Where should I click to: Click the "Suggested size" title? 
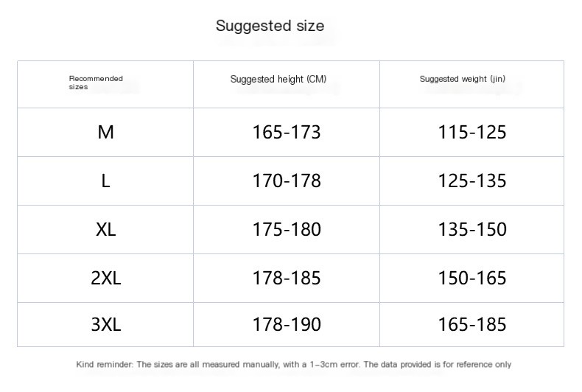[x=270, y=26]
